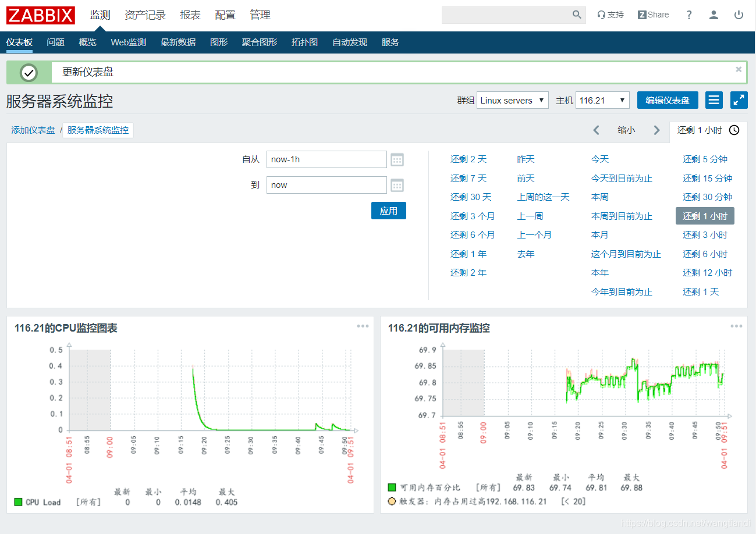Image resolution: width=756 pixels, height=534 pixels.
Task: Go to the 最新数据 submenu
Action: click(x=178, y=42)
